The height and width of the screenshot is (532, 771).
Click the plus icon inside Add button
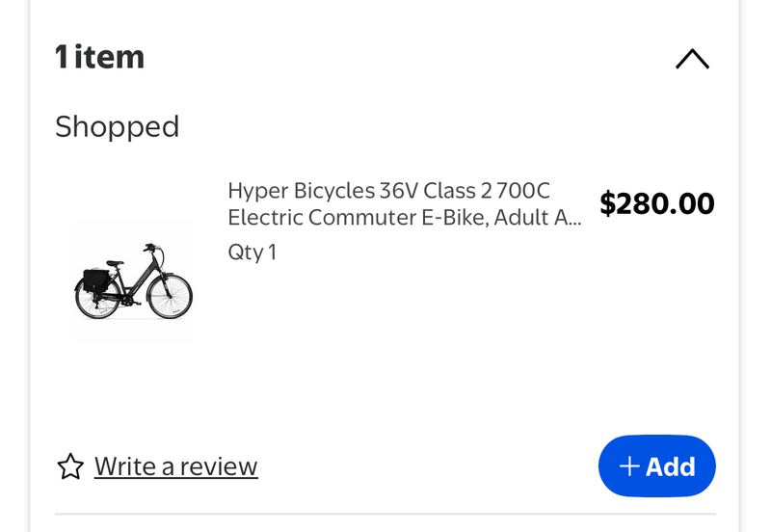click(x=629, y=466)
